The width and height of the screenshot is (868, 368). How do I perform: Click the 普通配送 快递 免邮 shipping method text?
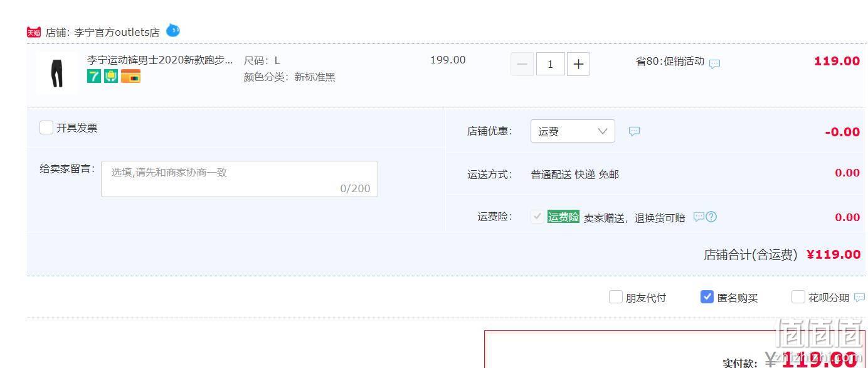click(574, 175)
